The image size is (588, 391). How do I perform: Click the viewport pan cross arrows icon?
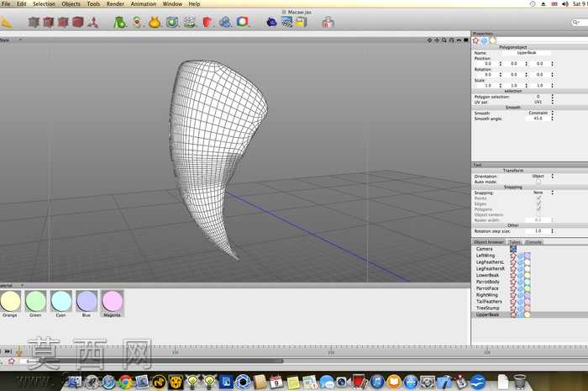(437, 40)
